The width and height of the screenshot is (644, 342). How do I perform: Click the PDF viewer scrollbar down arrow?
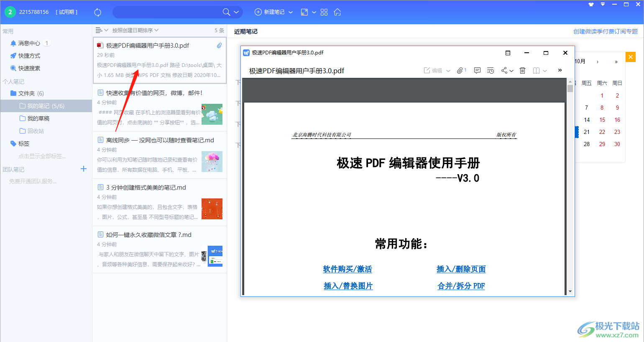coord(570,291)
